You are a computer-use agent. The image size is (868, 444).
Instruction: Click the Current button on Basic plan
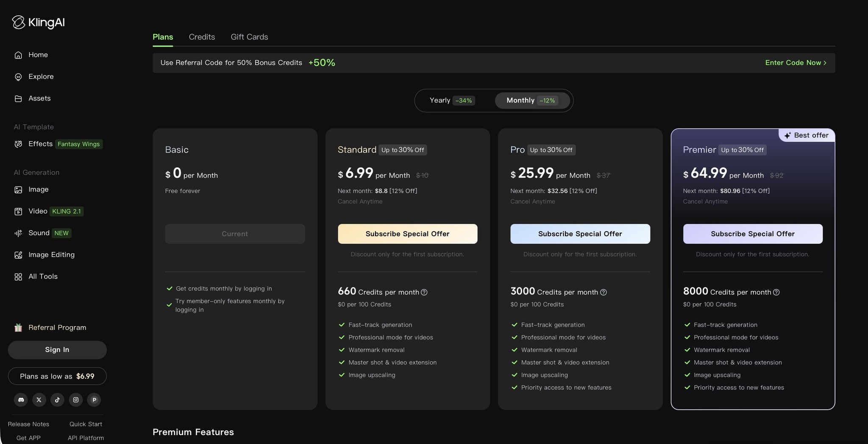(x=235, y=234)
